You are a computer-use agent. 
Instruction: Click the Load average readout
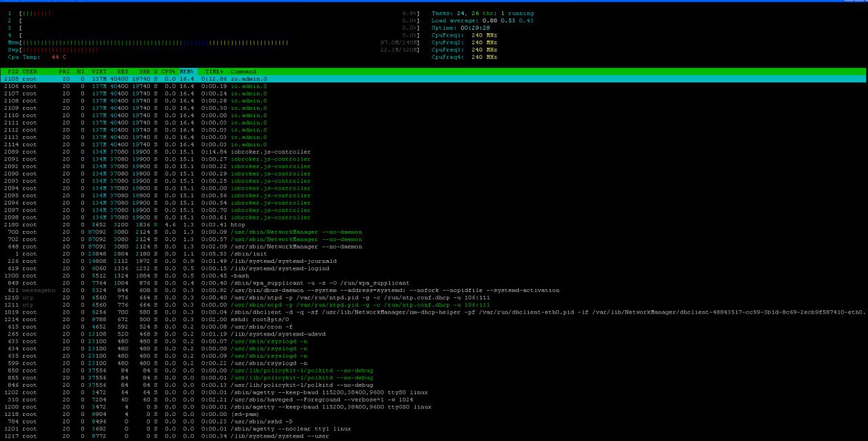click(x=482, y=20)
